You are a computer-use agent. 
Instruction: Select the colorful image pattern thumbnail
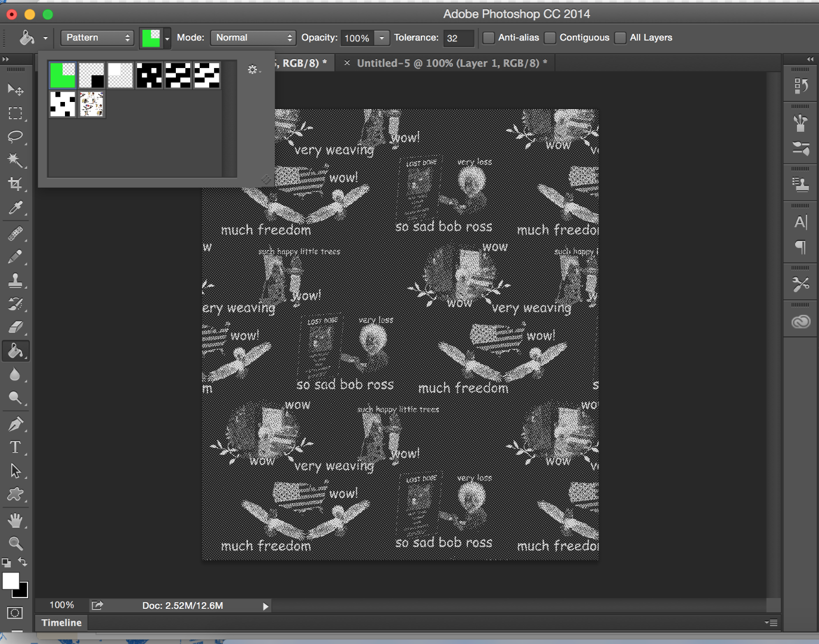[x=92, y=104]
